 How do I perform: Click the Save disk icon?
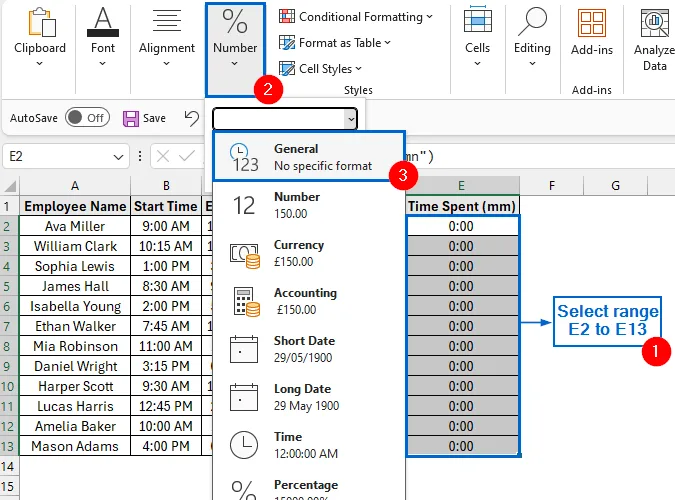[x=131, y=118]
